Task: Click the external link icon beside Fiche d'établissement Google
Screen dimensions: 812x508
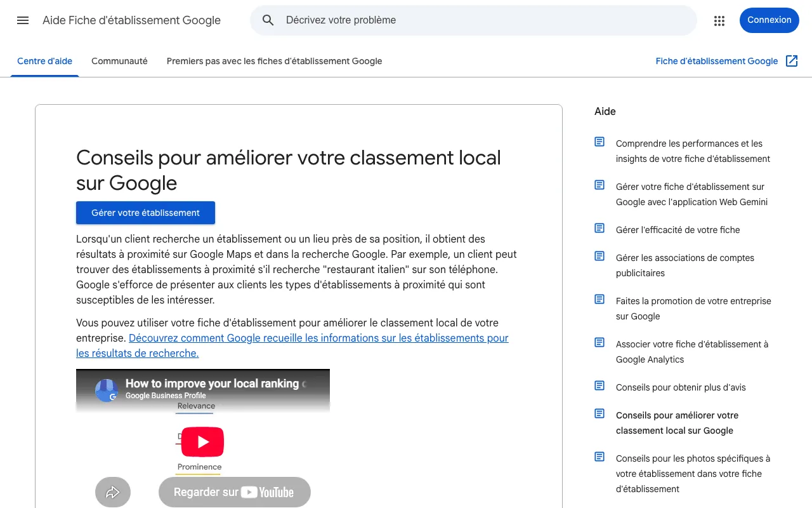Action: [792, 61]
